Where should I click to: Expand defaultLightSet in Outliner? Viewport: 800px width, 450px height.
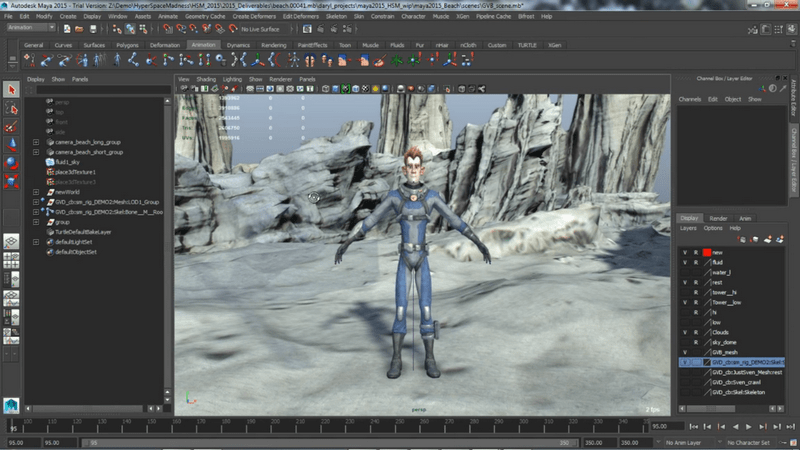(36, 242)
